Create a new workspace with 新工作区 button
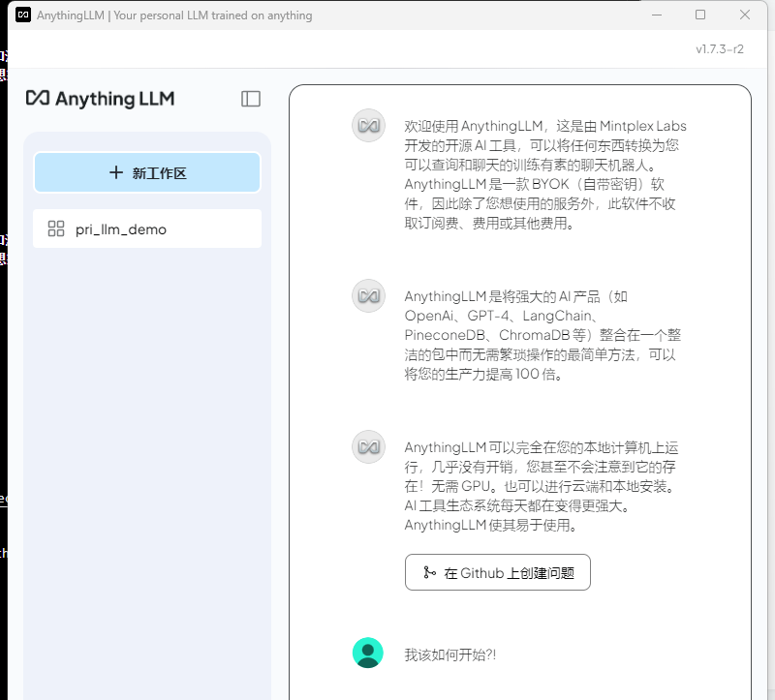 coord(147,172)
